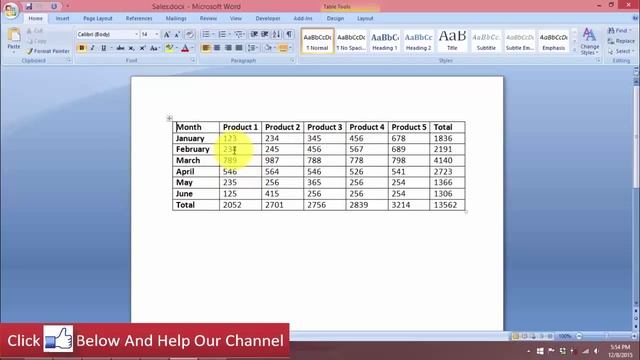Viewport: 640px width, 360px height.
Task: Open the Calibri (Body) font name dropdown
Action: tap(136, 35)
